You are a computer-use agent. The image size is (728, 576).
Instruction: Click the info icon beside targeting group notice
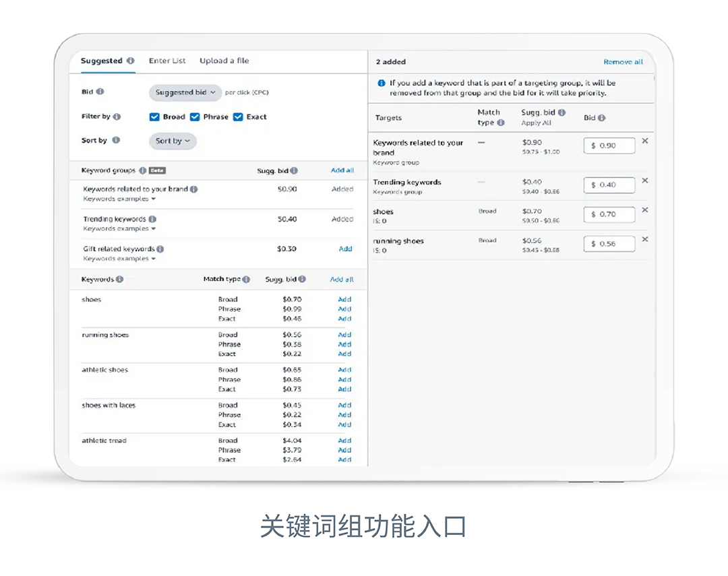(381, 83)
